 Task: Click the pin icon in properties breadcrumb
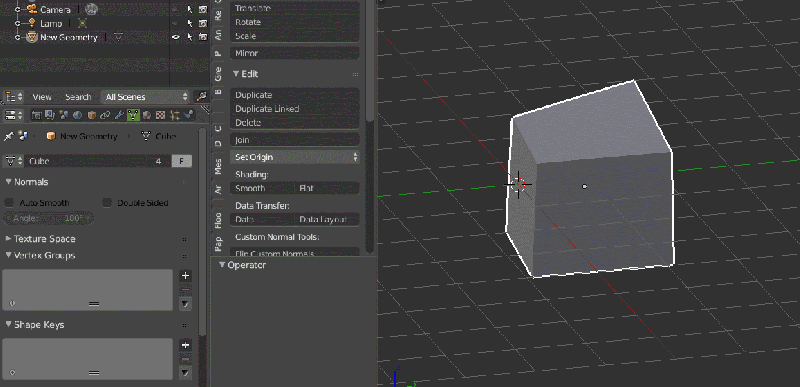pos(9,136)
